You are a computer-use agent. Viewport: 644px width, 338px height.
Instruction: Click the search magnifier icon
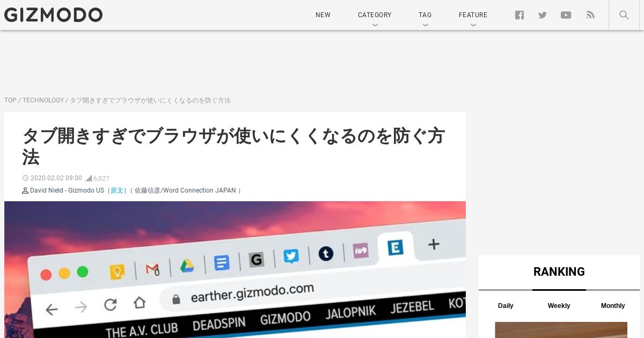click(x=624, y=15)
